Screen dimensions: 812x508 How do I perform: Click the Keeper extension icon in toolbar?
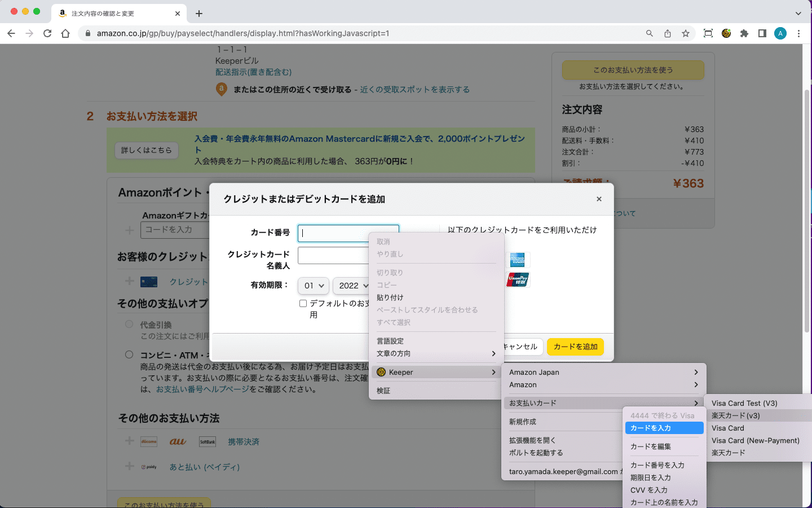[x=726, y=33]
